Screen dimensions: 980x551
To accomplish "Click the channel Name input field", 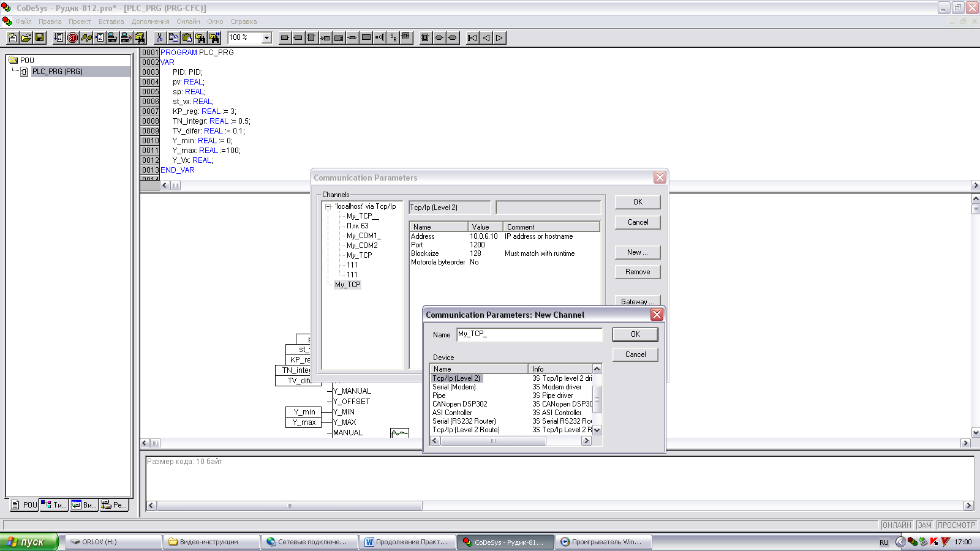I will [529, 334].
